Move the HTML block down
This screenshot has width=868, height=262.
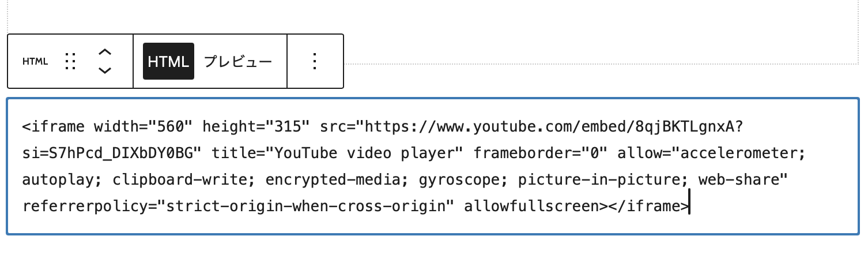click(104, 70)
